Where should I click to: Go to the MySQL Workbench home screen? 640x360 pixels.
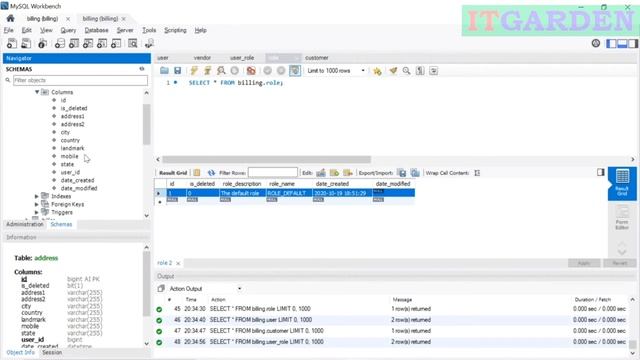click(x=10, y=18)
